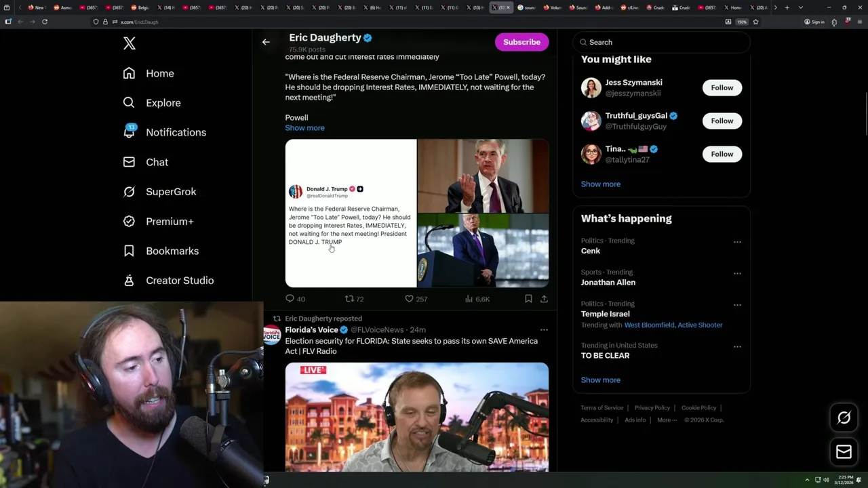Image resolution: width=868 pixels, height=488 pixels.
Task: Expand the list all tabs chevron
Action: click(x=801, y=7)
